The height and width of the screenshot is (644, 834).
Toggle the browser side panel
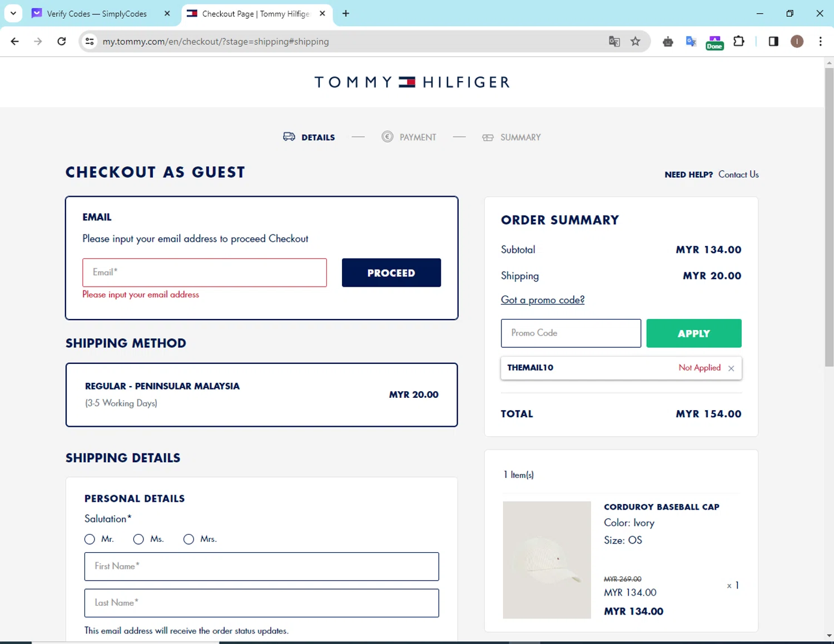point(773,41)
